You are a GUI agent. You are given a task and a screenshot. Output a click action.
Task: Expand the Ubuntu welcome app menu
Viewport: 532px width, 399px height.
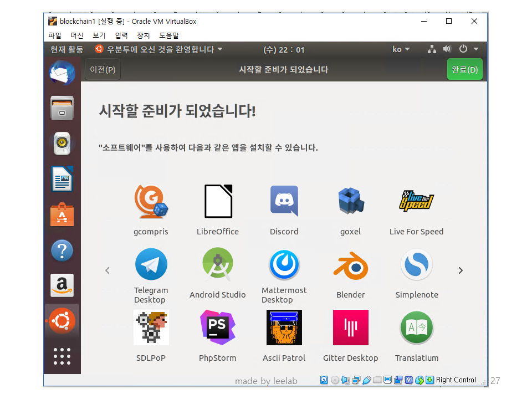pyautogui.click(x=159, y=49)
